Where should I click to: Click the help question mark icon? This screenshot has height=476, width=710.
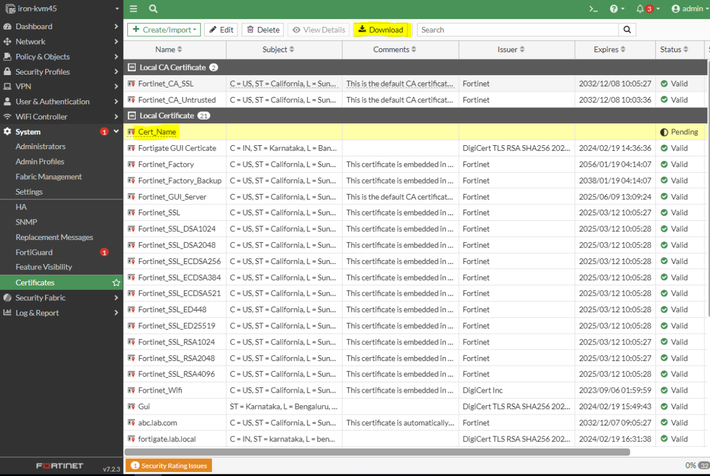pyautogui.click(x=615, y=8)
